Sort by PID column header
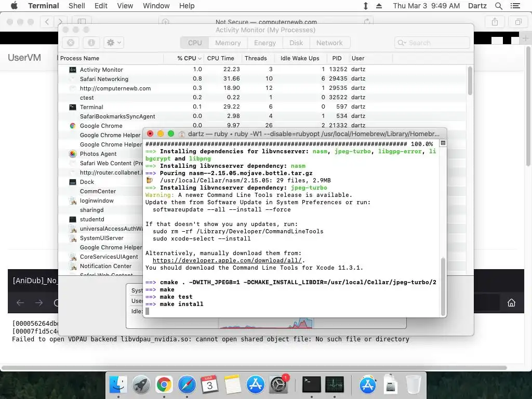 (337, 58)
